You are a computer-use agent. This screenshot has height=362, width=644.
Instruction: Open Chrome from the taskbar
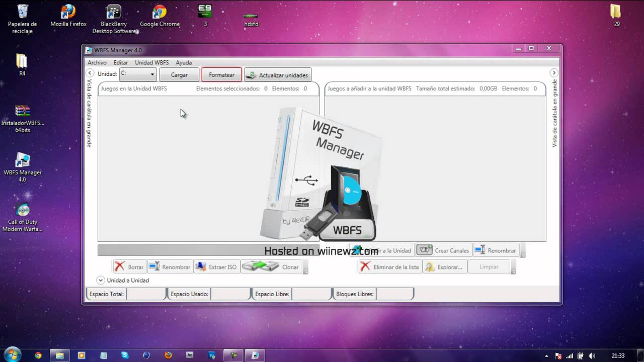(x=38, y=355)
